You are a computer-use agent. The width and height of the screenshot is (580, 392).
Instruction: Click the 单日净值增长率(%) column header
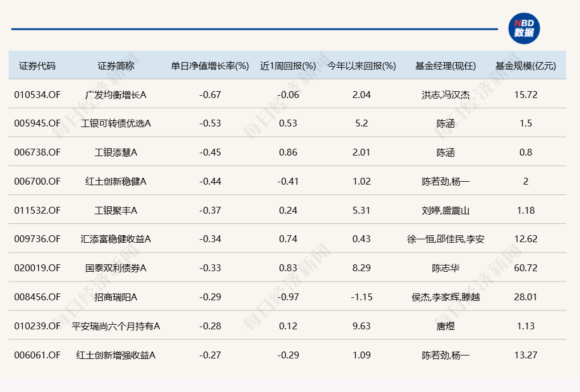[x=210, y=66]
